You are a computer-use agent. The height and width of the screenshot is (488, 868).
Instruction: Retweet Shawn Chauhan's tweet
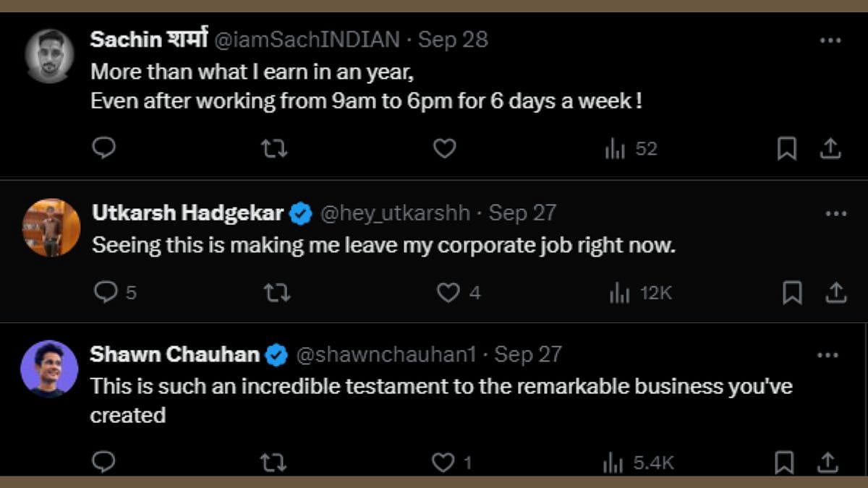click(x=273, y=463)
